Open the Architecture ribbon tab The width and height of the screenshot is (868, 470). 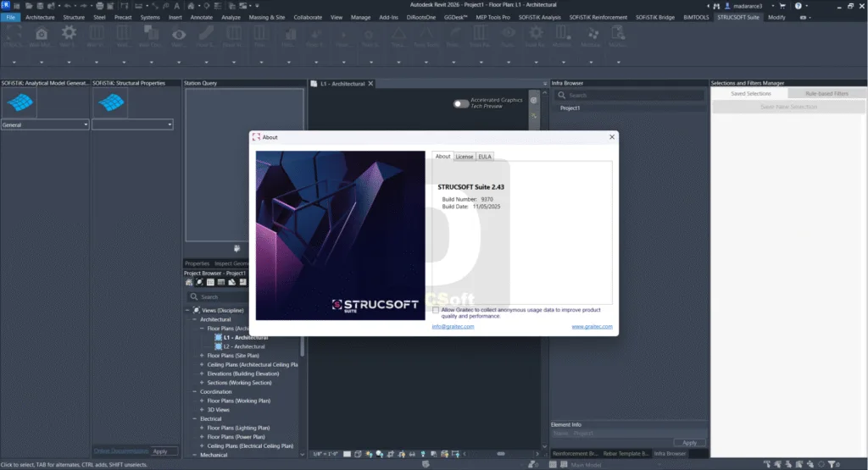[40, 17]
